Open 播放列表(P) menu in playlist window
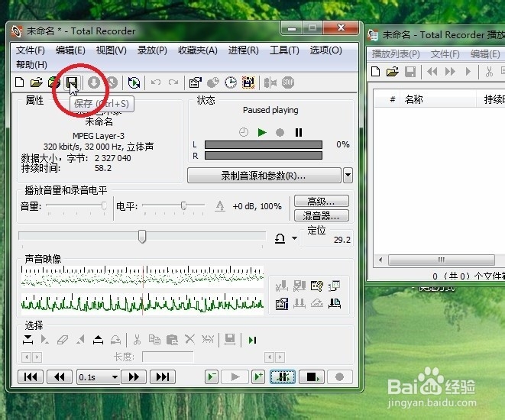Viewport: 505px width, 420px height. point(396,54)
